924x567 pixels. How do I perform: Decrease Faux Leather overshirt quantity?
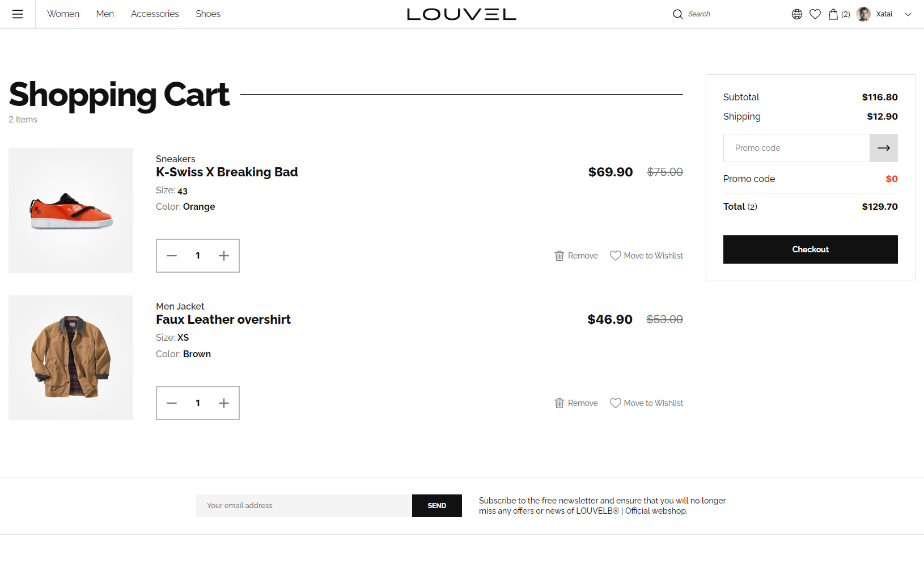(172, 403)
